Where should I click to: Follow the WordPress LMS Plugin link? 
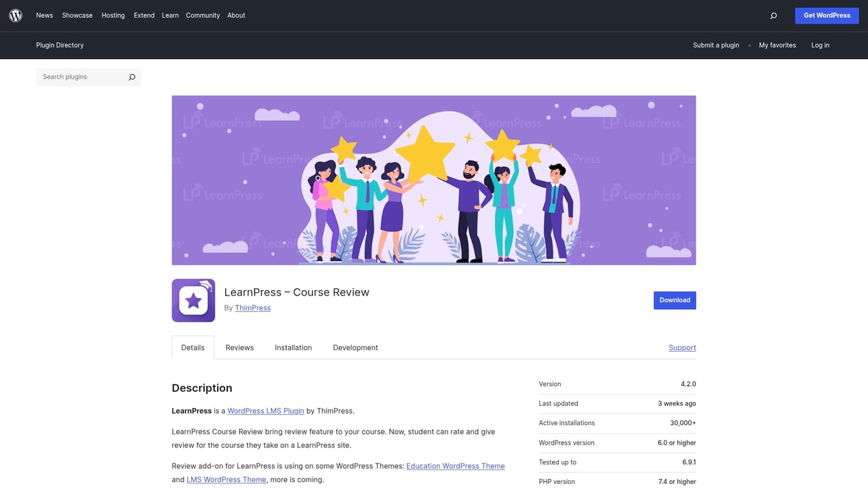coord(265,410)
